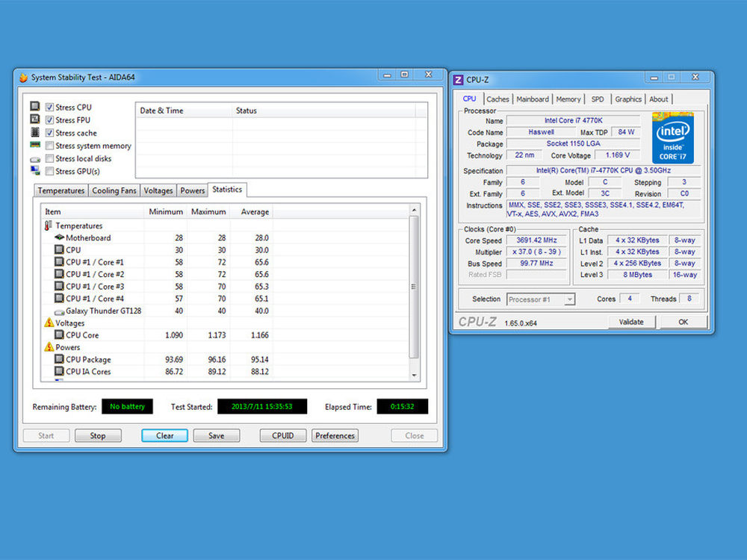This screenshot has width=747, height=560.
Task: Click the CPU-Z purple Z title icon
Action: click(x=459, y=80)
